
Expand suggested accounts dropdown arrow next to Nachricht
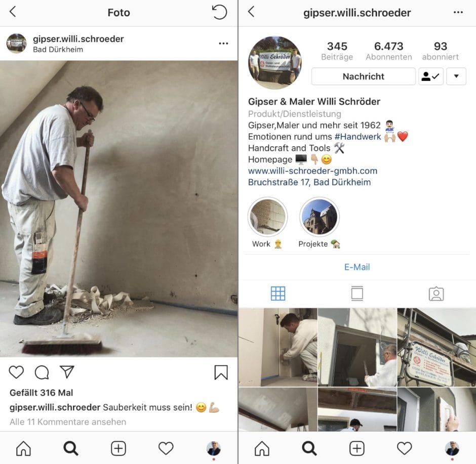[x=456, y=76]
